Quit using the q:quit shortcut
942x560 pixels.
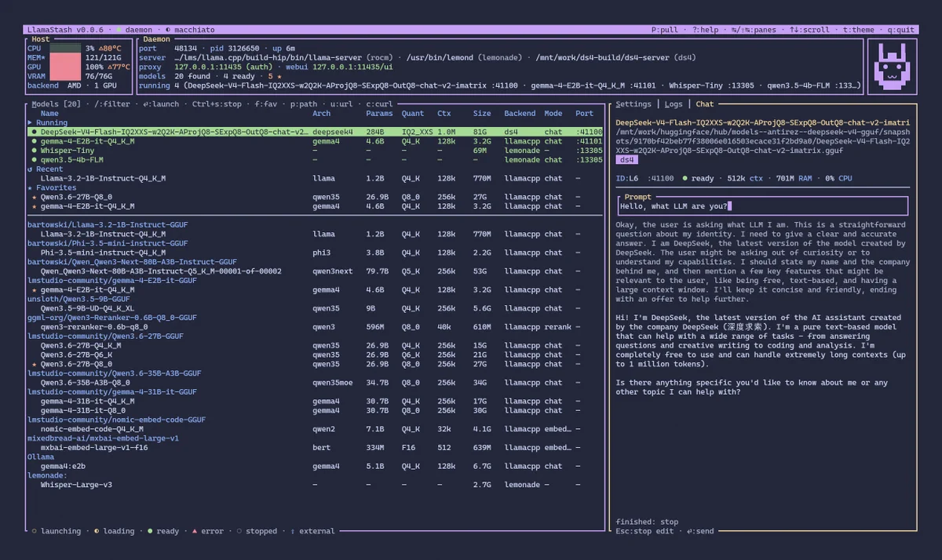click(x=901, y=30)
